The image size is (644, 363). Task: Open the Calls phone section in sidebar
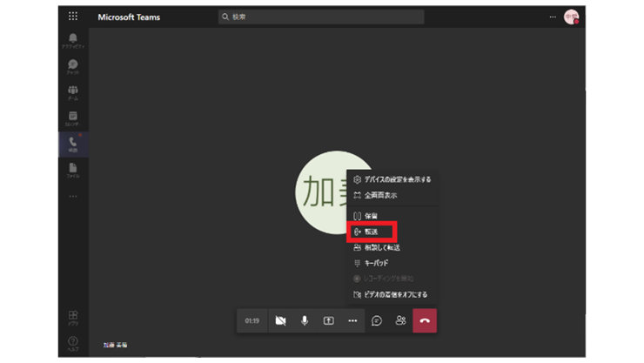(73, 145)
